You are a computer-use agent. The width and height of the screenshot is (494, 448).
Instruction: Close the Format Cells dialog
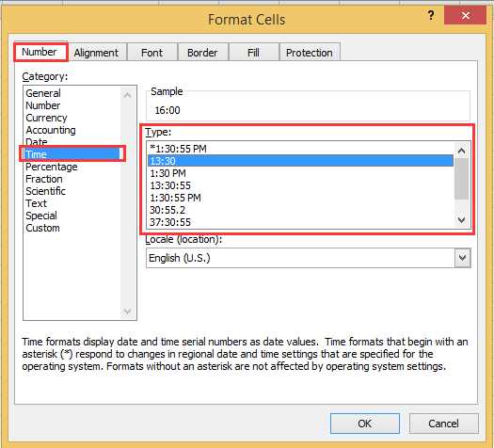(x=465, y=15)
